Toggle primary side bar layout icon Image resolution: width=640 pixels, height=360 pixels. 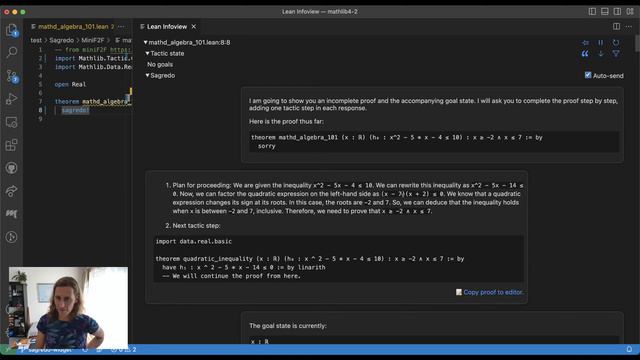tap(592, 11)
